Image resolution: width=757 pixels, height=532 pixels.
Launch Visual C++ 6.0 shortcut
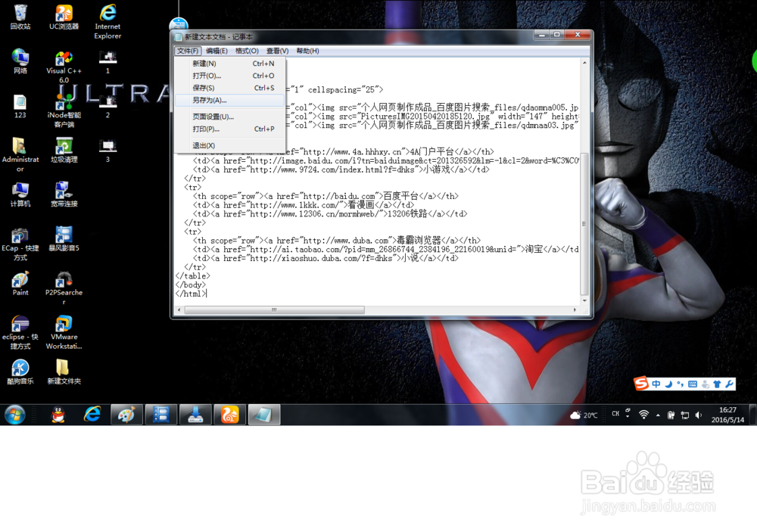[x=64, y=67]
